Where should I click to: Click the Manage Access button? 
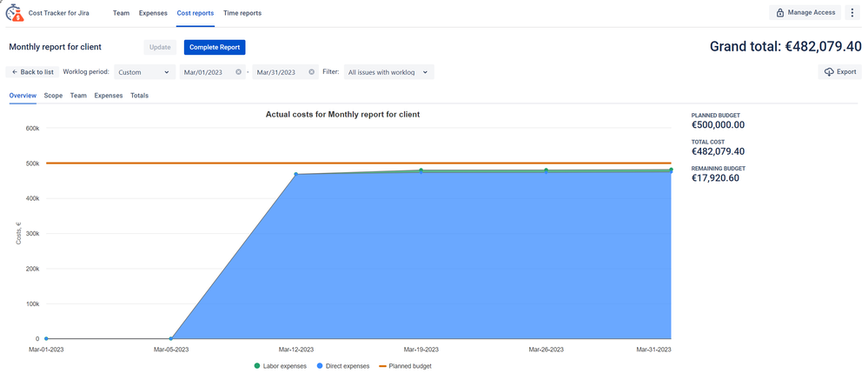805,13
